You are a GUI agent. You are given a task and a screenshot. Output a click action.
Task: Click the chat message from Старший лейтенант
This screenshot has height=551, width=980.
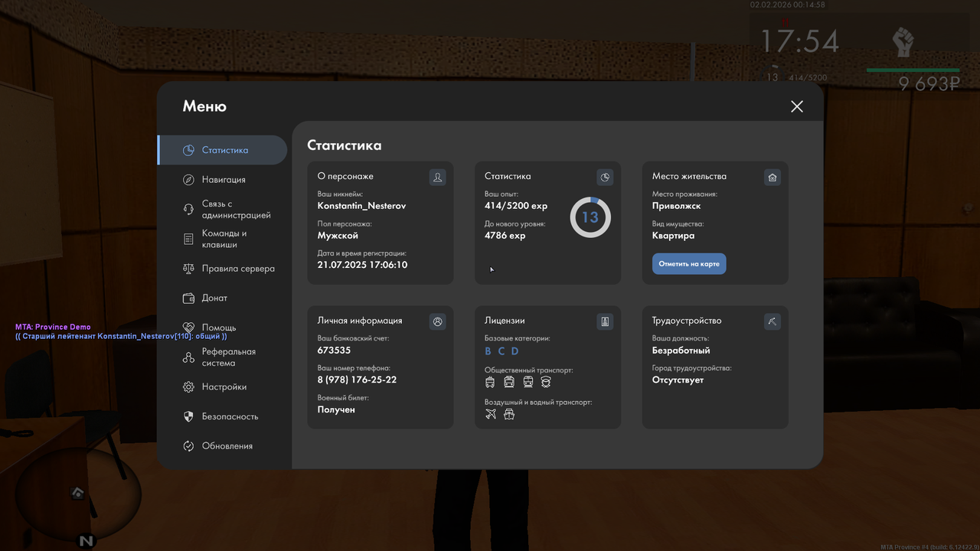pos(121,337)
